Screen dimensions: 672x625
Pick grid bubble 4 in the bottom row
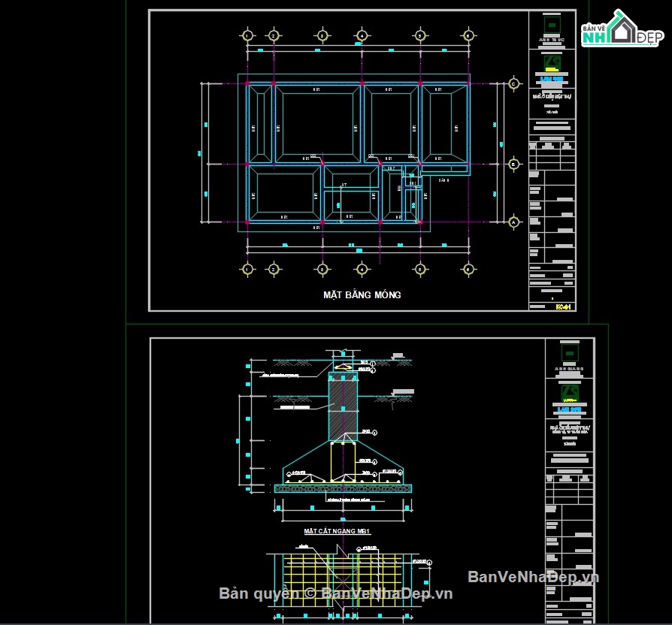pyautogui.click(x=362, y=270)
